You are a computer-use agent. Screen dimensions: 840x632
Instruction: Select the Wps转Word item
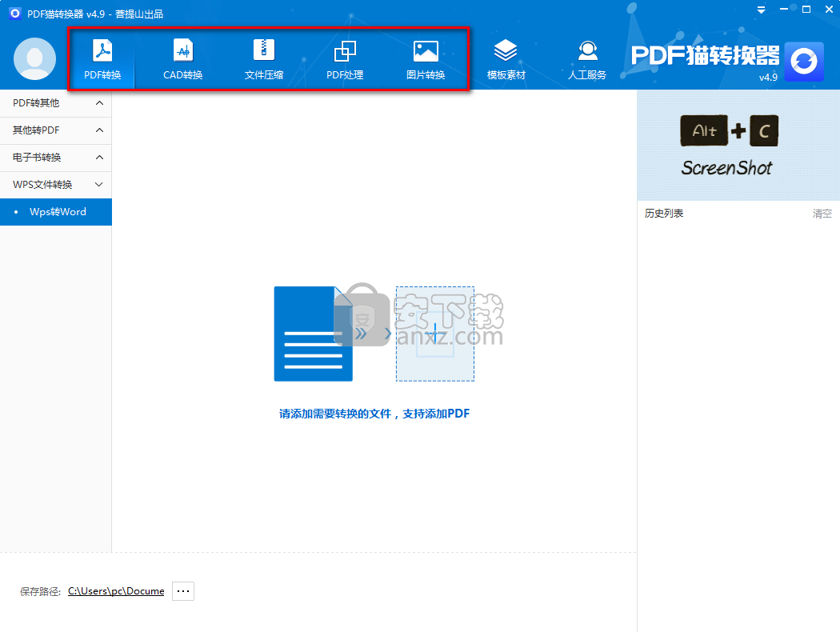[56, 212]
